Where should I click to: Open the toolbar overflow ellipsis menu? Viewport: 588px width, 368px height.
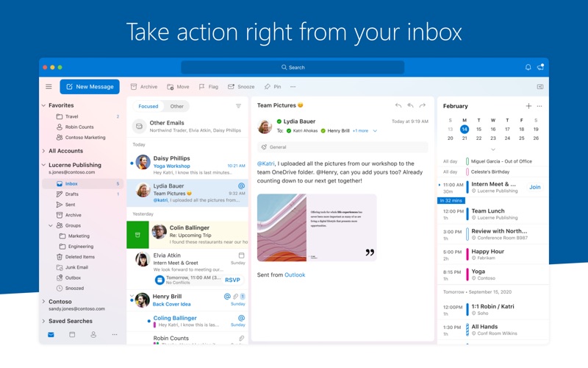click(293, 87)
